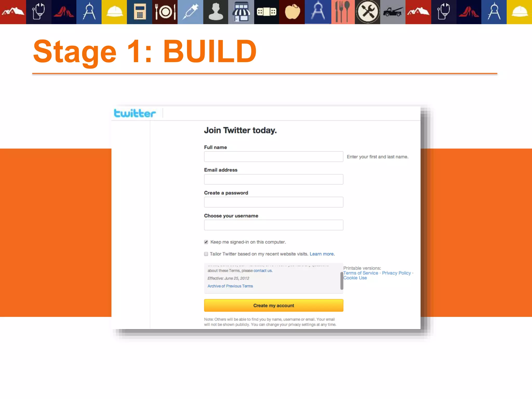Image resolution: width=532 pixels, height=399 pixels.
Task: Click the Create my account button
Action: click(x=274, y=305)
